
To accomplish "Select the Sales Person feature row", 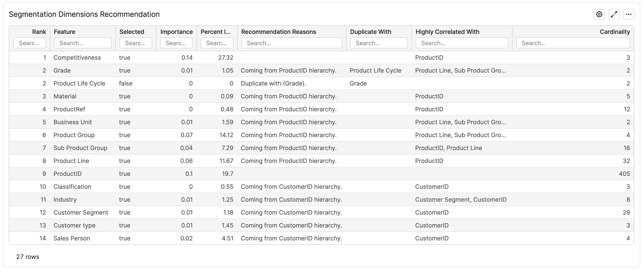I will tap(72, 238).
